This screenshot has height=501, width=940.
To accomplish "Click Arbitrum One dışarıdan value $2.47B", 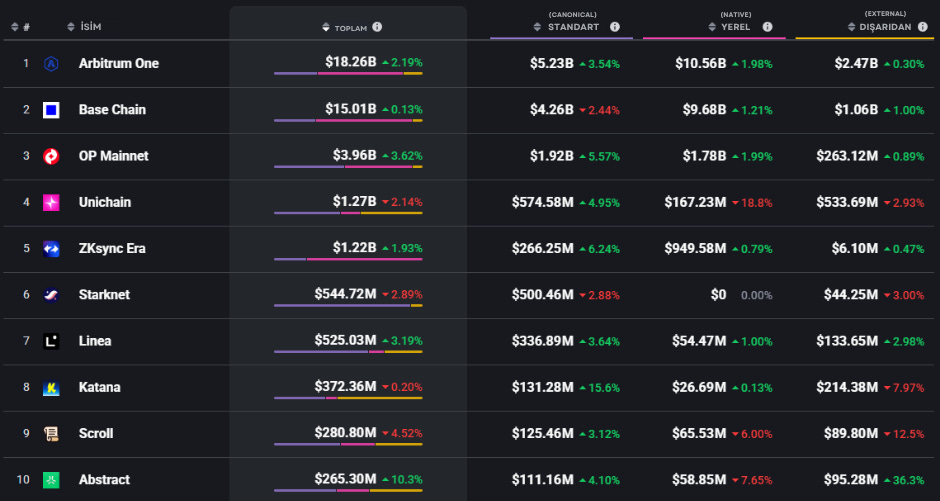I will click(856, 64).
